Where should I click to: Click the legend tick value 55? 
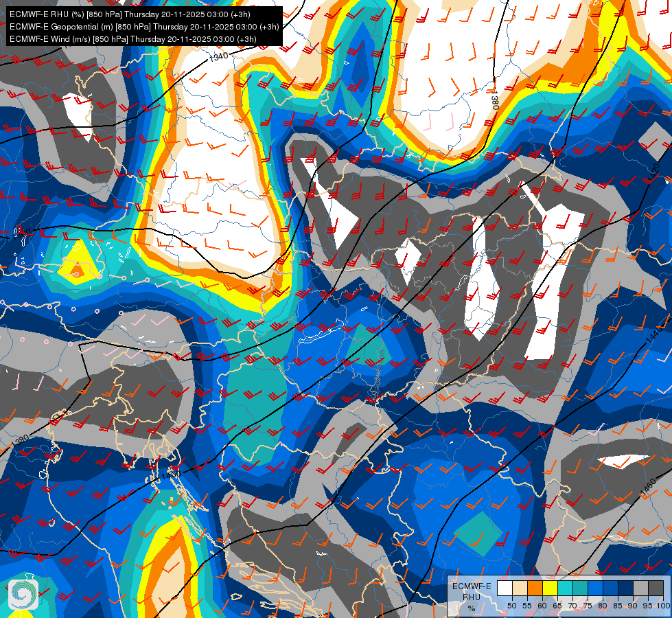tap(527, 606)
